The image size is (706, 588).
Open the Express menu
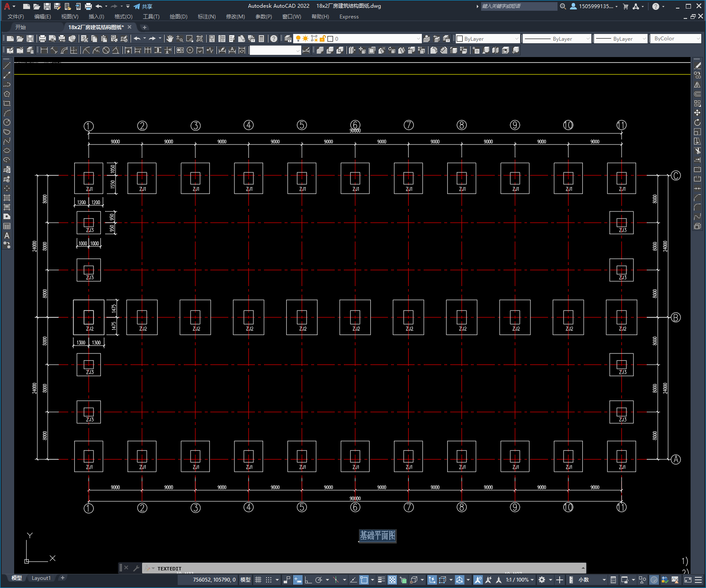(349, 17)
